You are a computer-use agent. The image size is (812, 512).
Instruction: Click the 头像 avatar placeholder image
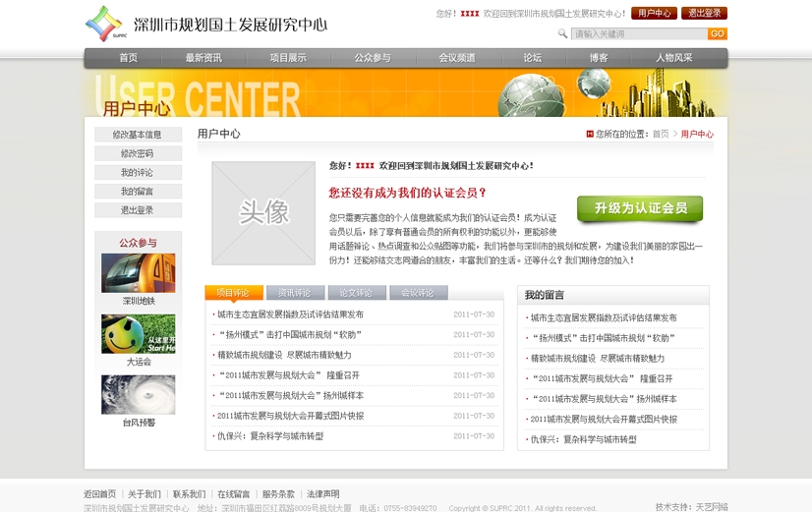pyautogui.click(x=263, y=212)
